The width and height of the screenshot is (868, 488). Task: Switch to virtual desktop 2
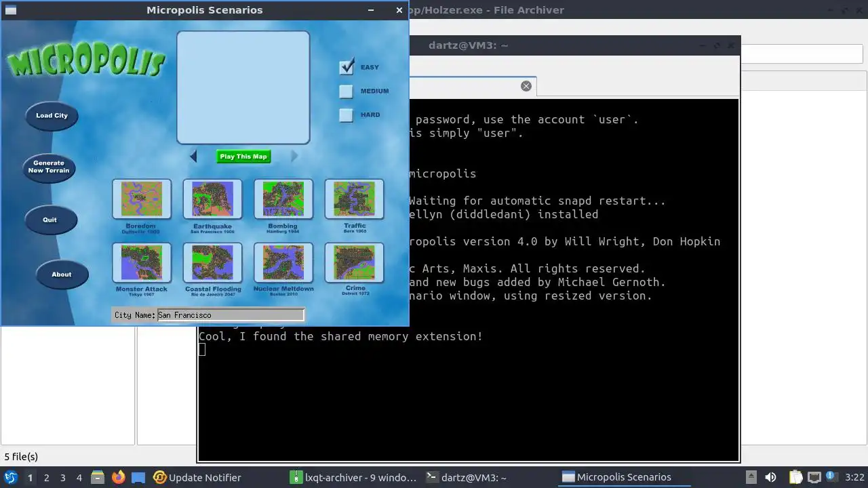coord(46,478)
